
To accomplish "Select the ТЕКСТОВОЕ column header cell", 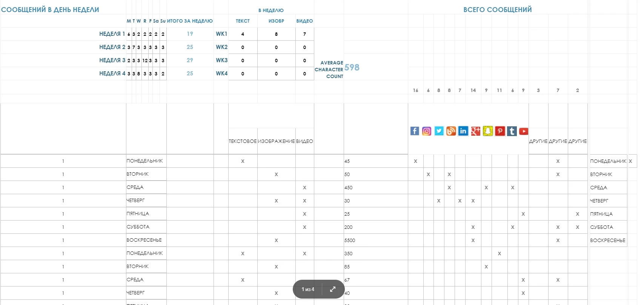I will [243, 141].
